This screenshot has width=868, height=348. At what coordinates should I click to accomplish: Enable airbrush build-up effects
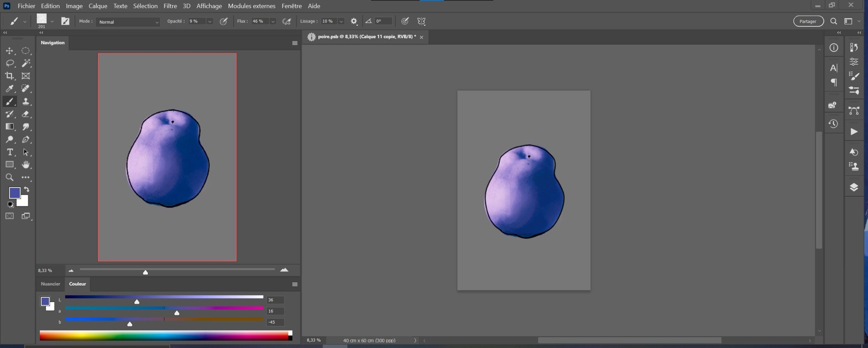pyautogui.click(x=286, y=22)
